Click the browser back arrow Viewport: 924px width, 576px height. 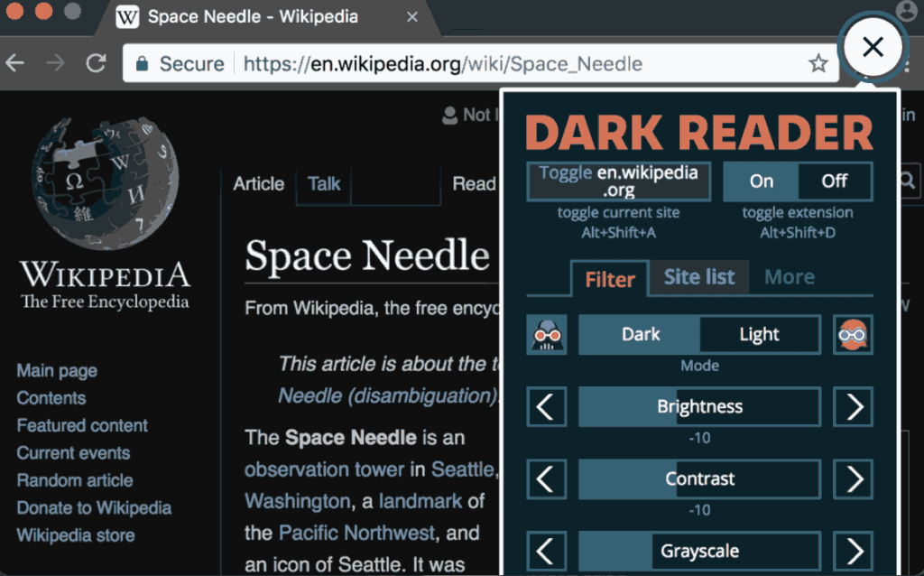pyautogui.click(x=14, y=62)
